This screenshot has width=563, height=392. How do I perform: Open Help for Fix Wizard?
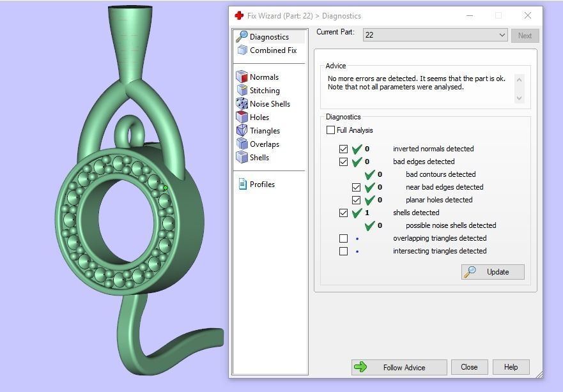tap(511, 367)
